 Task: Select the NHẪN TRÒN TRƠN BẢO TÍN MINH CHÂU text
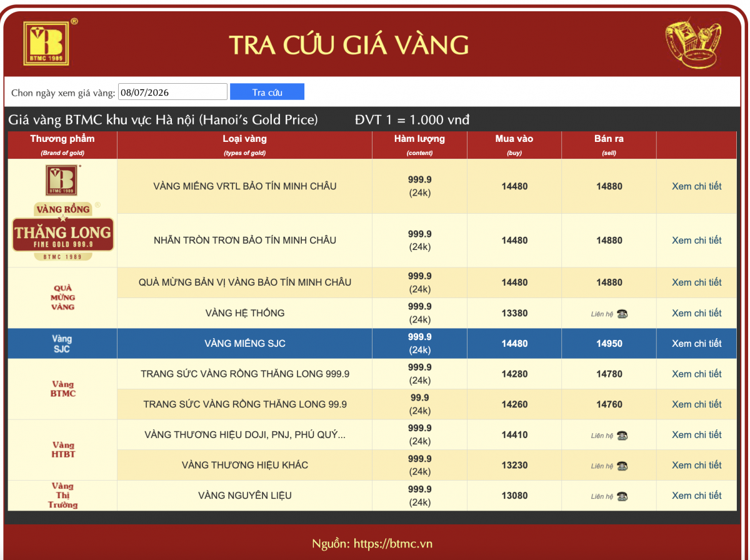[245, 240]
